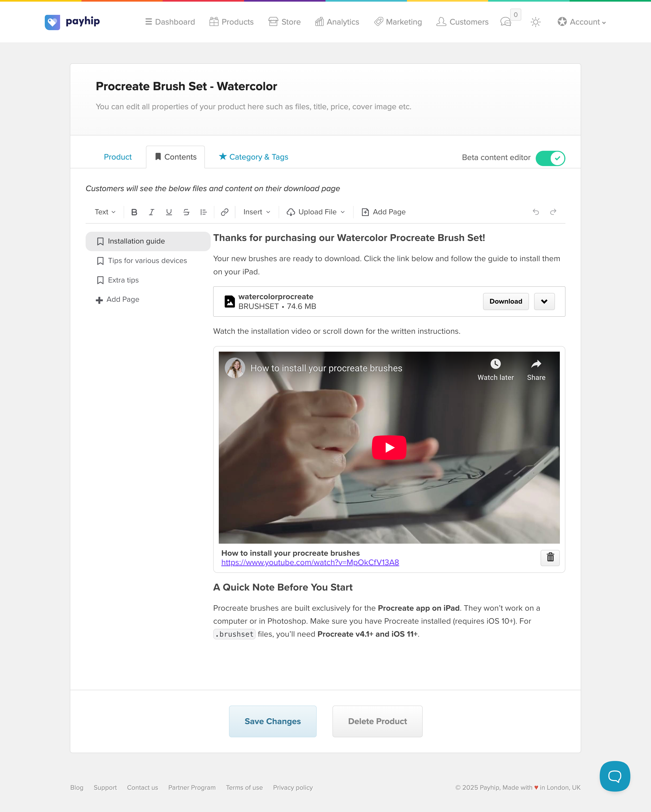This screenshot has height=812, width=651.
Task: Disable the Beta content editor switch
Action: tap(550, 158)
